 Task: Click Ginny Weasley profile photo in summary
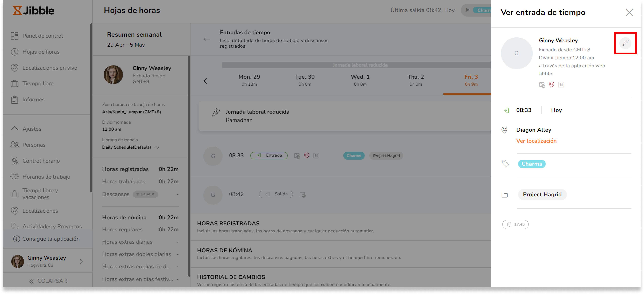113,75
